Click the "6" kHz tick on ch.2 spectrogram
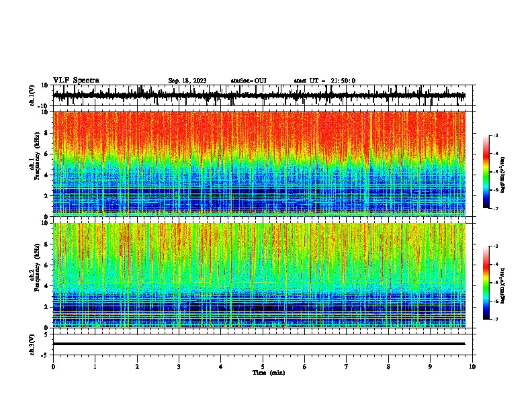 click(x=46, y=265)
